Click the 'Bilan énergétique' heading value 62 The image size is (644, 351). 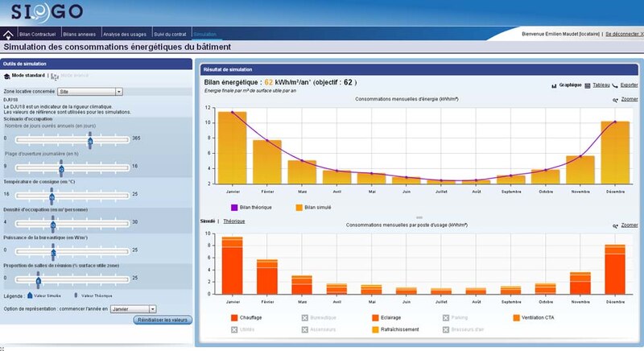tap(269, 82)
